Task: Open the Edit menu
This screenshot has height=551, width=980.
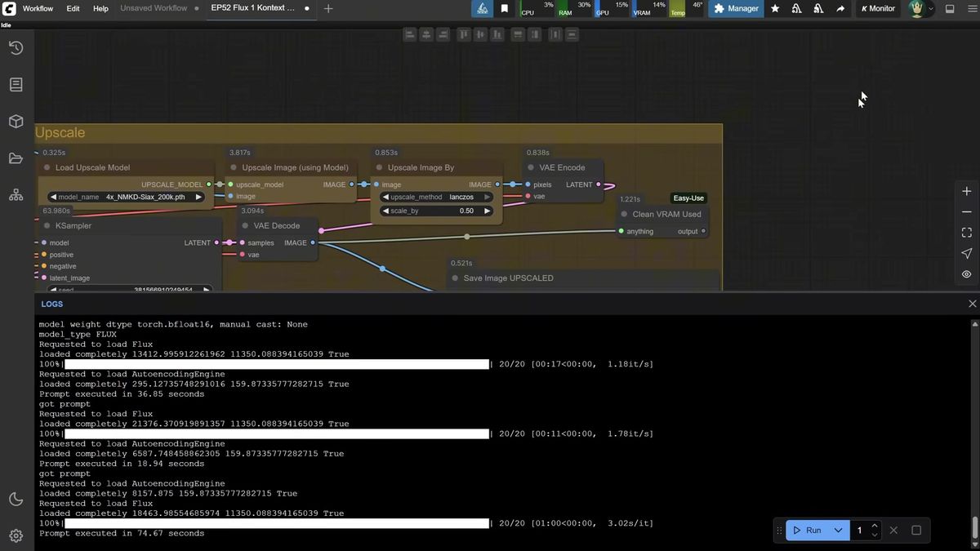Action: [x=73, y=8]
